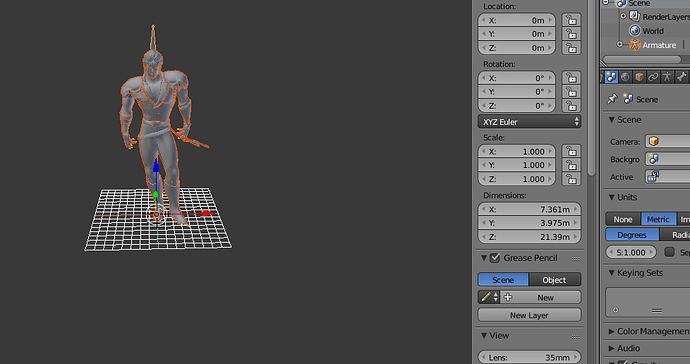Click the unit scale S:1.000 field
690x364 pixels.
(x=631, y=252)
